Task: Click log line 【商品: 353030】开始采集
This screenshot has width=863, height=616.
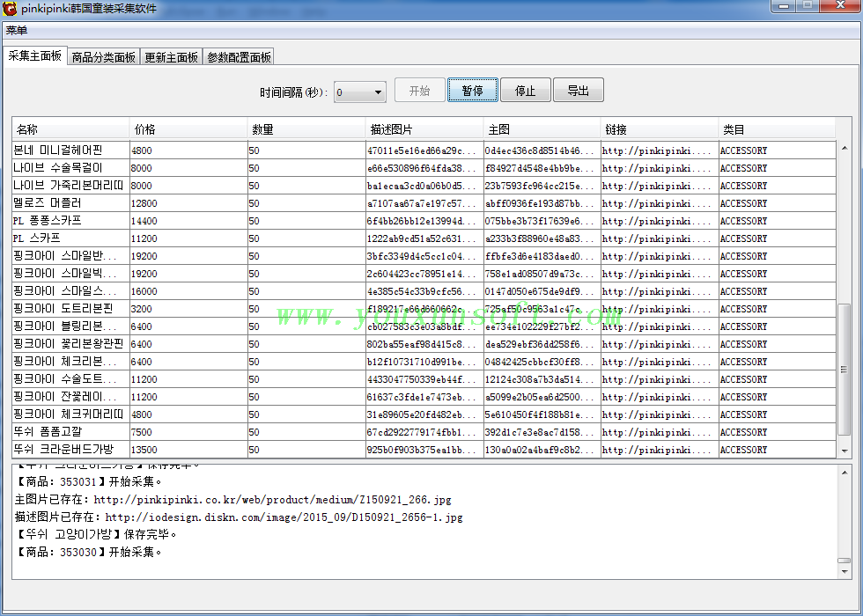Action: click(x=88, y=553)
